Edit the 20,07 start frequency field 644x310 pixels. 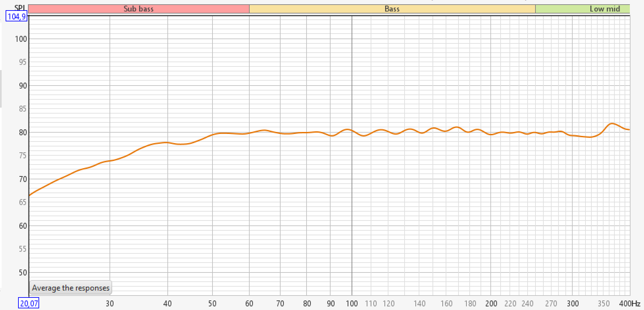click(29, 303)
